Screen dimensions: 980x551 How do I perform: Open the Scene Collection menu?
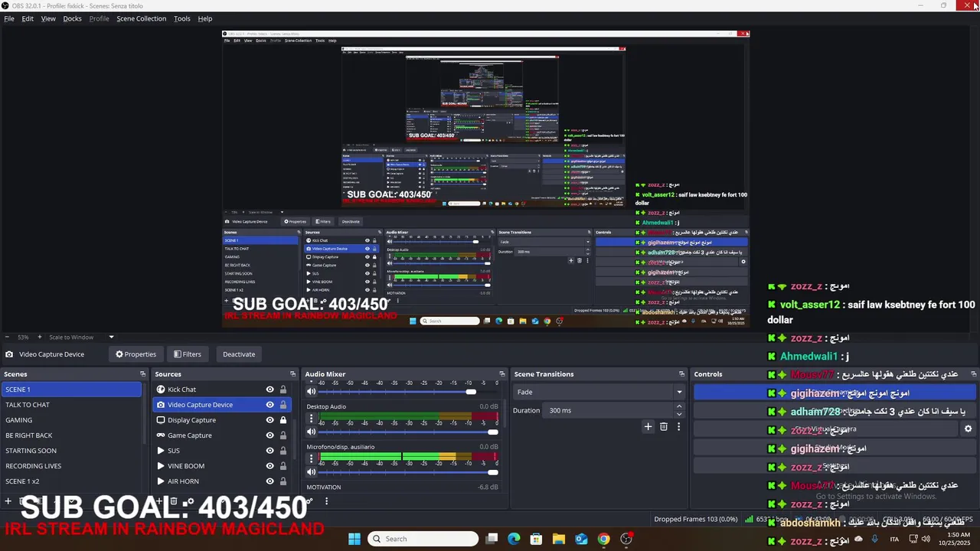pos(141,18)
